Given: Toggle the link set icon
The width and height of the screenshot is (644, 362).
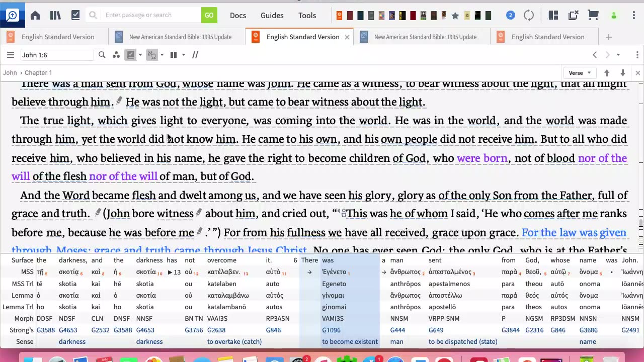Looking at the screenshot, I should pos(152,55).
